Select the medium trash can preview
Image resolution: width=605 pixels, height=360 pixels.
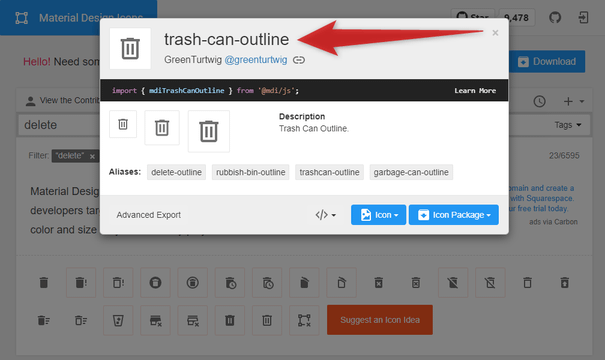(x=162, y=128)
